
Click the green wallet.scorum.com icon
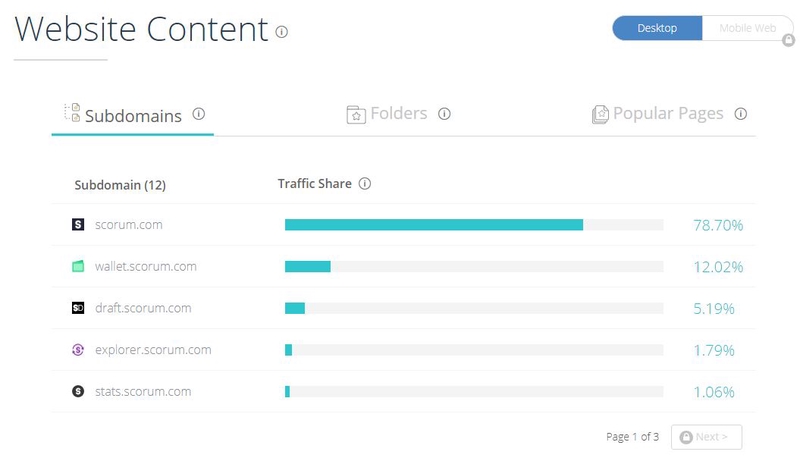pyautogui.click(x=78, y=266)
